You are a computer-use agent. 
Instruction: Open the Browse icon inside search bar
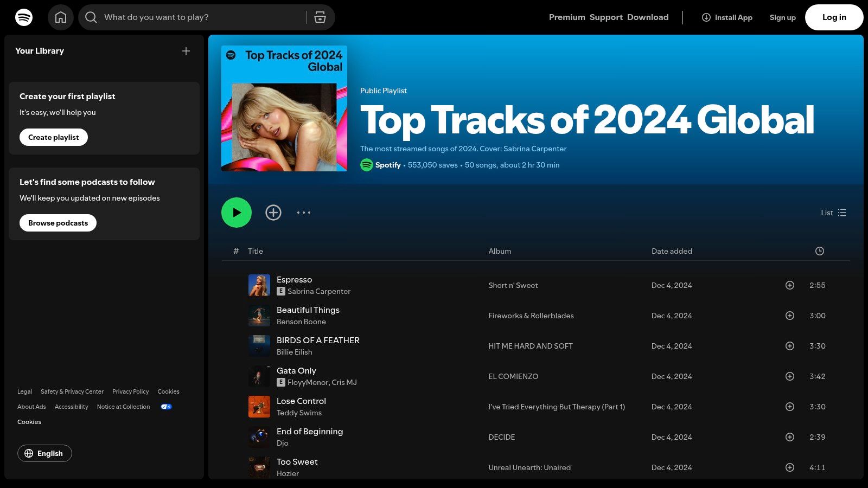point(320,17)
